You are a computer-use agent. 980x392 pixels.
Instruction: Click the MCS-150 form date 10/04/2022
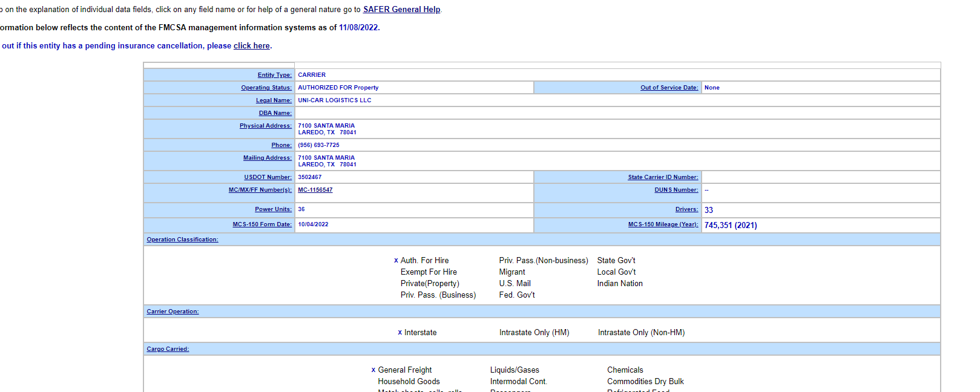313,224
